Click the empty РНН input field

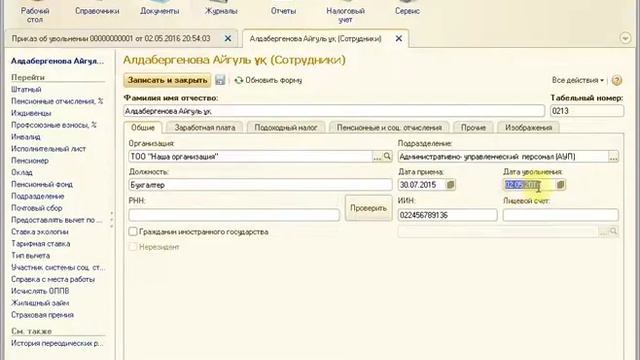[234, 215]
